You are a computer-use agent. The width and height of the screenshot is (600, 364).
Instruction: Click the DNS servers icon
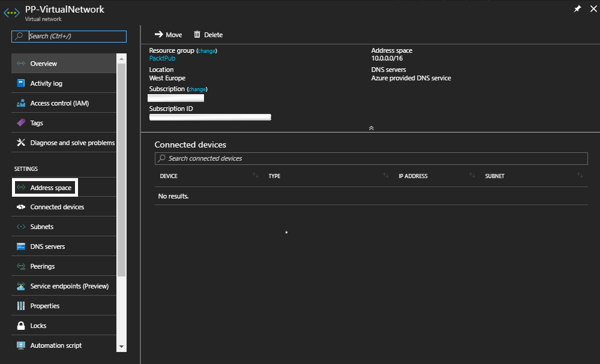coord(20,246)
